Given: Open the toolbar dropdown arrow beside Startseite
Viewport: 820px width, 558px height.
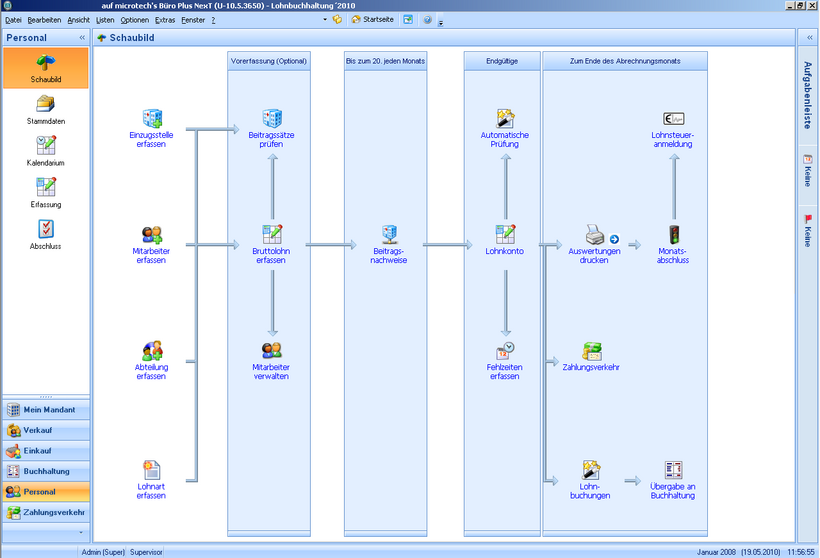Looking at the screenshot, I should click(x=324, y=20).
